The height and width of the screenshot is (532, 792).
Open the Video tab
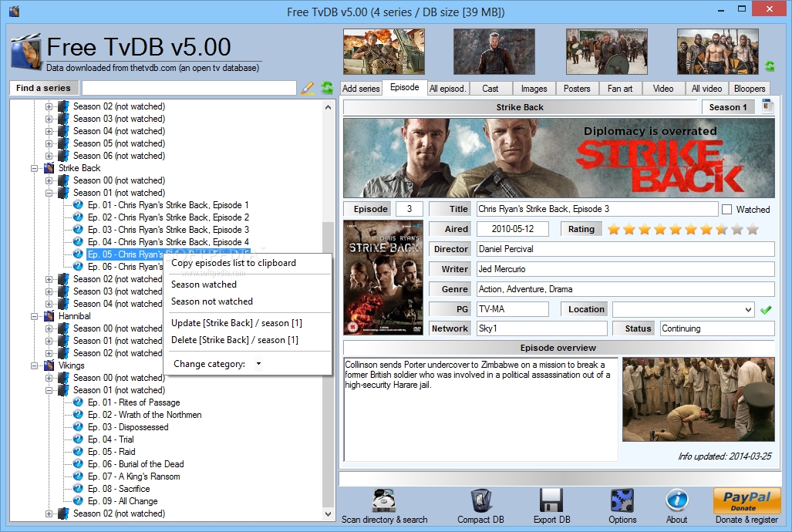point(663,89)
